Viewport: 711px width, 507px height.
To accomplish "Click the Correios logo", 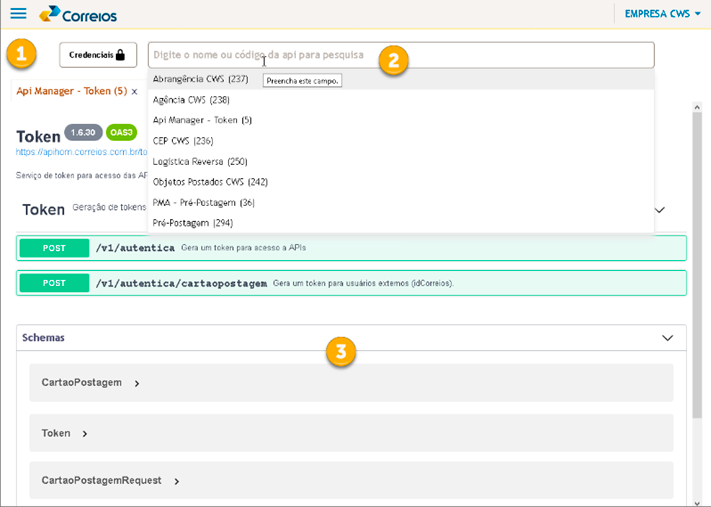I will coord(78,15).
